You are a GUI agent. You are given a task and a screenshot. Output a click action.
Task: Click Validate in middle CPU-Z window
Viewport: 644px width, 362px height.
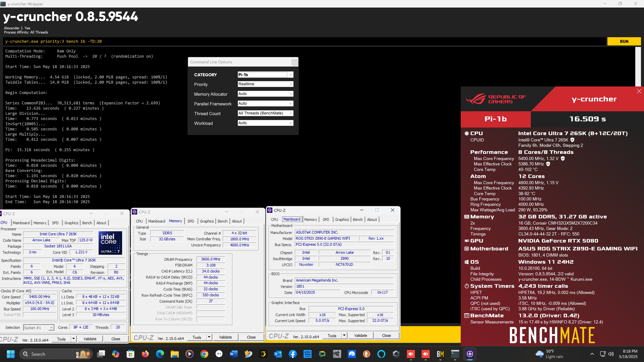225,337
